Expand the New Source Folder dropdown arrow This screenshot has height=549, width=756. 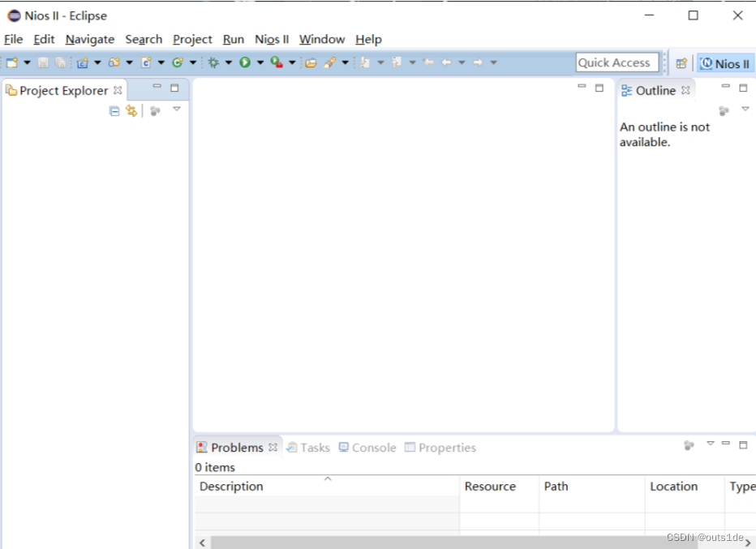(x=129, y=62)
